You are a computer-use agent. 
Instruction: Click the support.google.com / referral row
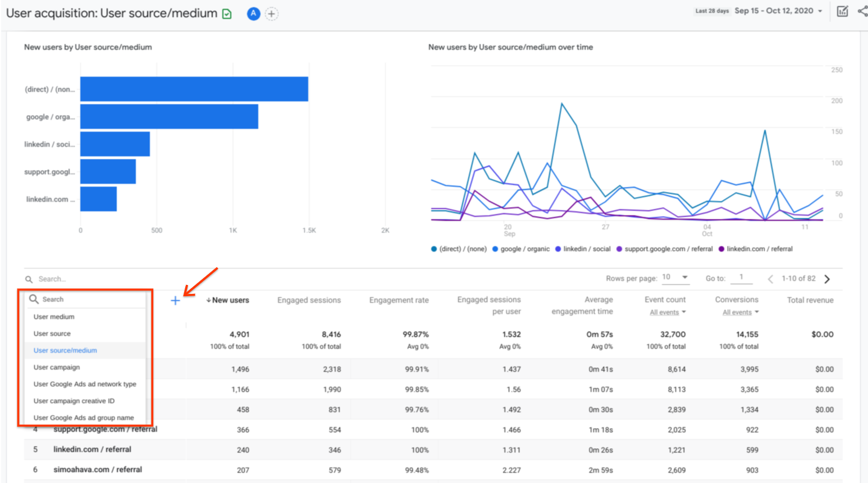tap(433, 430)
